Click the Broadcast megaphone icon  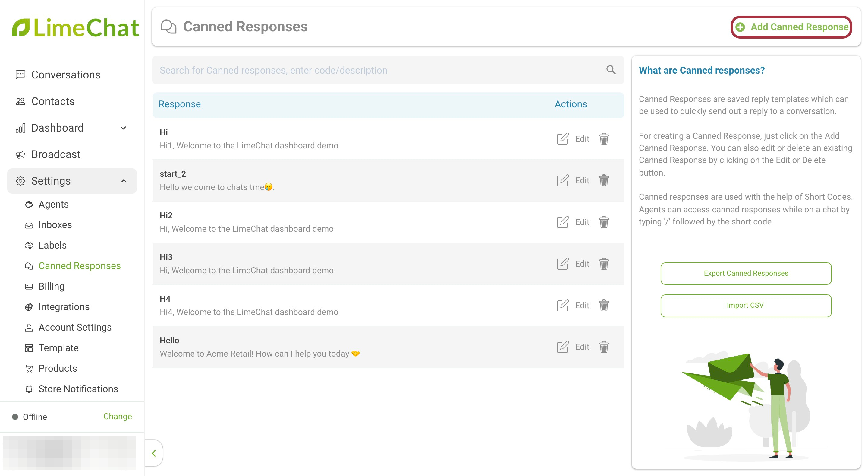[x=20, y=154]
